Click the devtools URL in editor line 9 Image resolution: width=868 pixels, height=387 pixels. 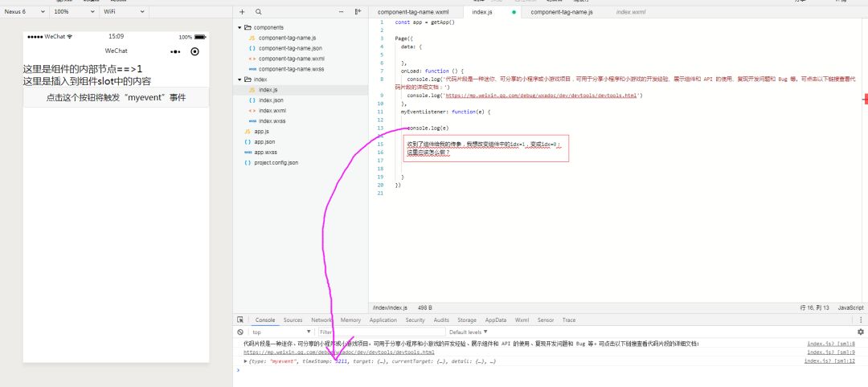pos(541,95)
